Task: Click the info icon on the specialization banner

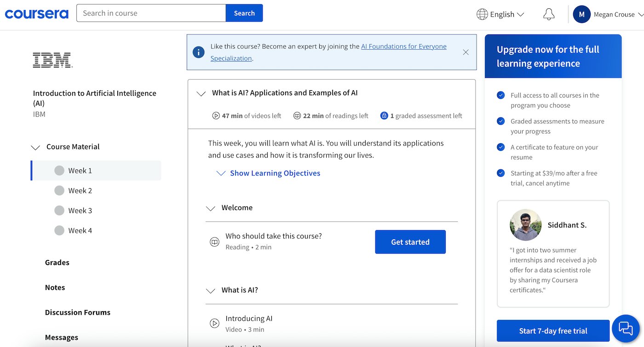Action: point(198,52)
